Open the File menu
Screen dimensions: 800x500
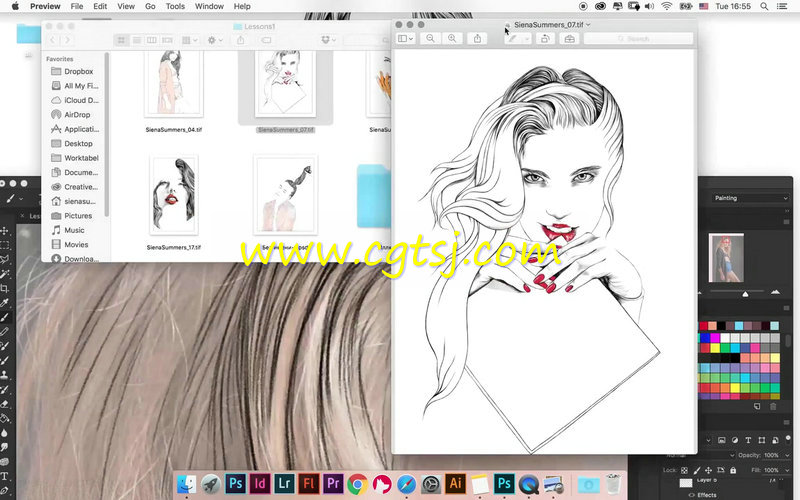(77, 6)
